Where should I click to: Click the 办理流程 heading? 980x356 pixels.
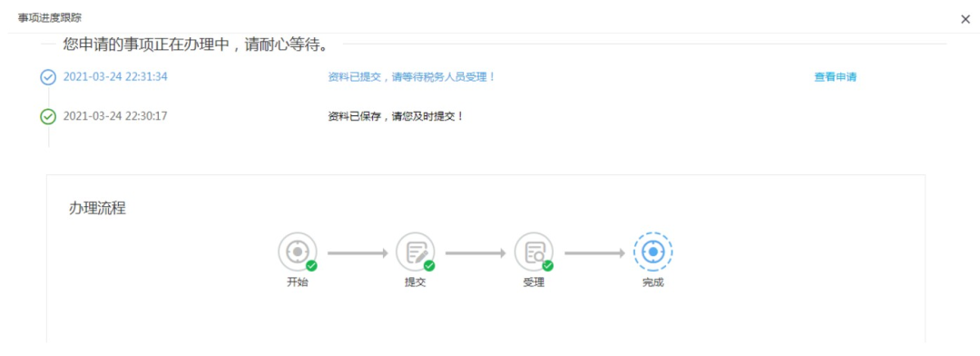point(97,208)
